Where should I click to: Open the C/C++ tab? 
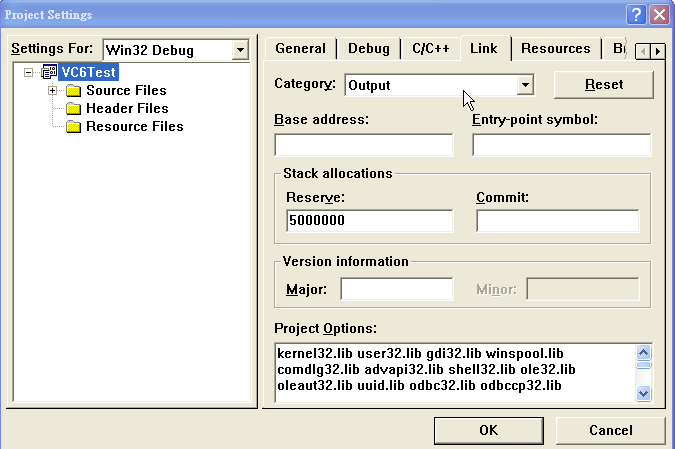tap(431, 48)
